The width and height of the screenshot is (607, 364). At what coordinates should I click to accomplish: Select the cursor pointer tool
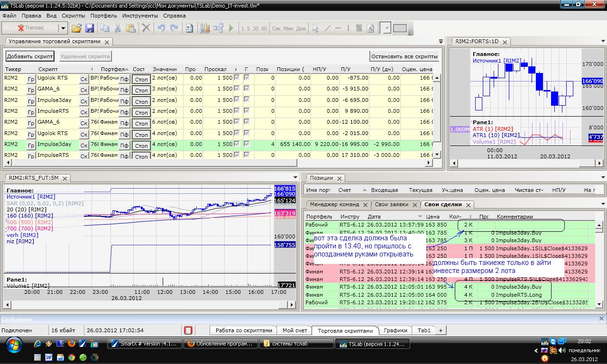pyautogui.click(x=315, y=28)
